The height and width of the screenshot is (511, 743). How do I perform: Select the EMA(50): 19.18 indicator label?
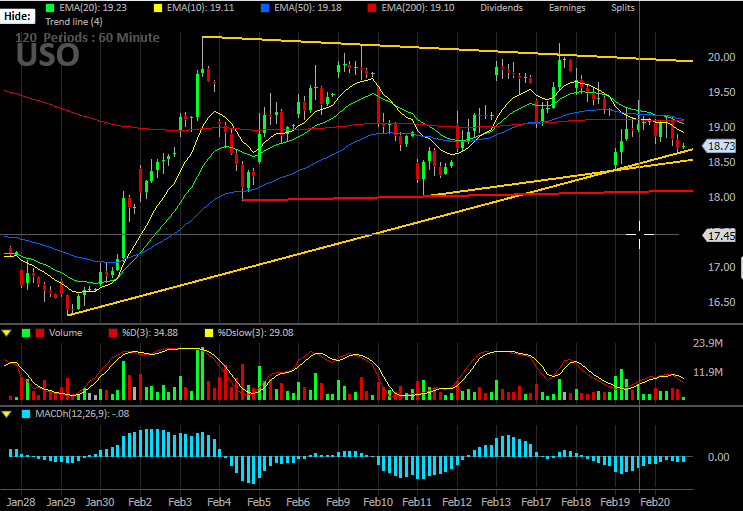click(x=308, y=8)
